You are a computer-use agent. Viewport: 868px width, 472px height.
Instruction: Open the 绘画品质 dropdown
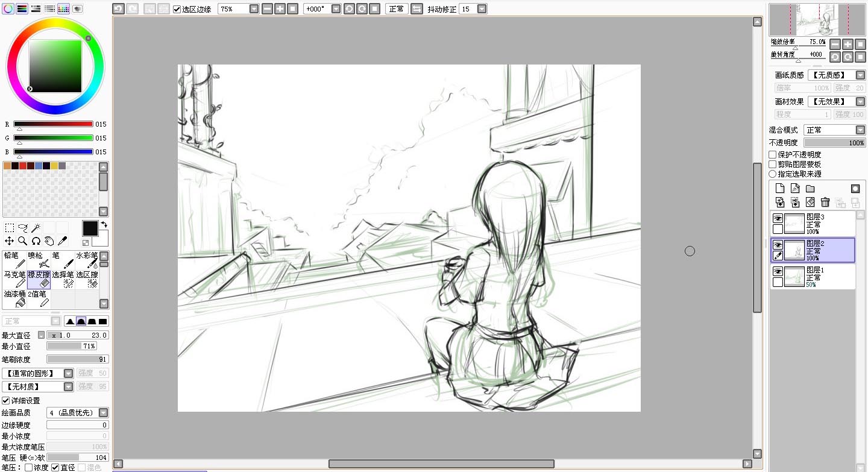pos(104,413)
